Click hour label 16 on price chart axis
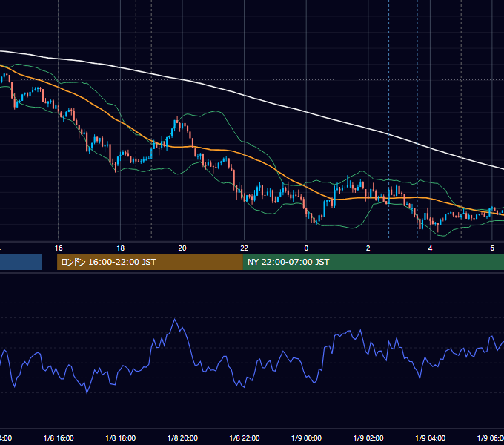The image size is (504, 445). (x=59, y=248)
